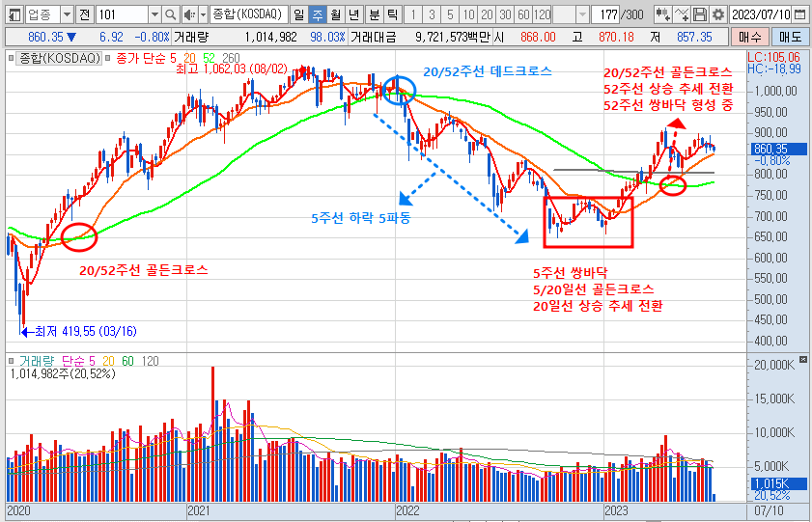Viewport: 812px width, 522px height.
Task: Click the 2021 label on time axis
Action: [199, 511]
